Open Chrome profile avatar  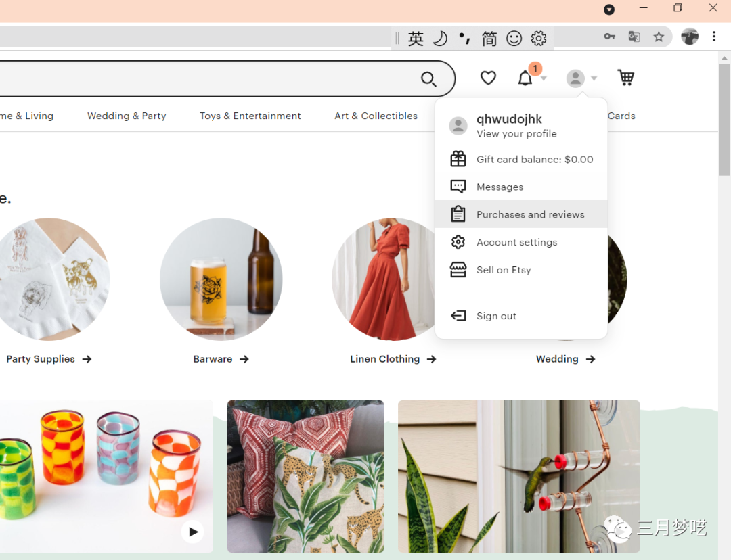(x=690, y=37)
